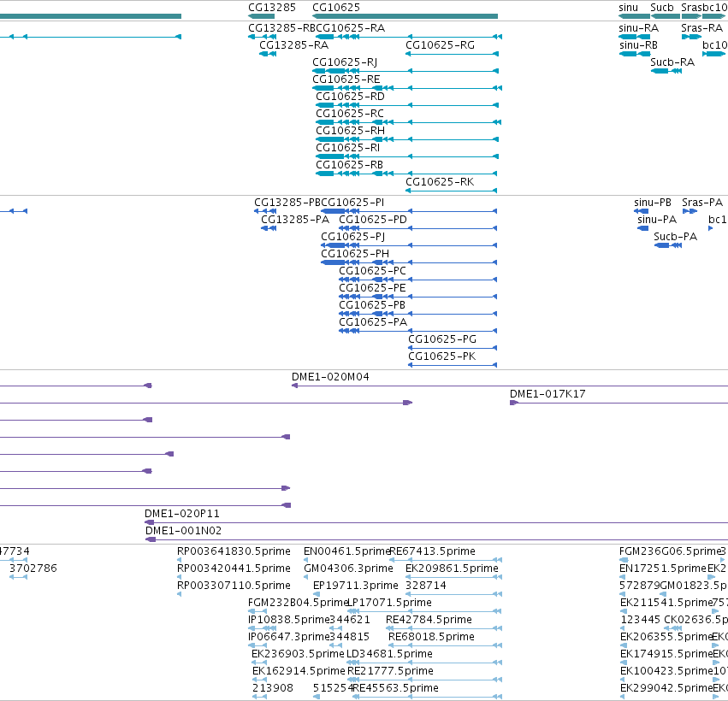This screenshot has width=728, height=701.
Task: Select EST EK162914.5prime
Action: click(x=299, y=671)
